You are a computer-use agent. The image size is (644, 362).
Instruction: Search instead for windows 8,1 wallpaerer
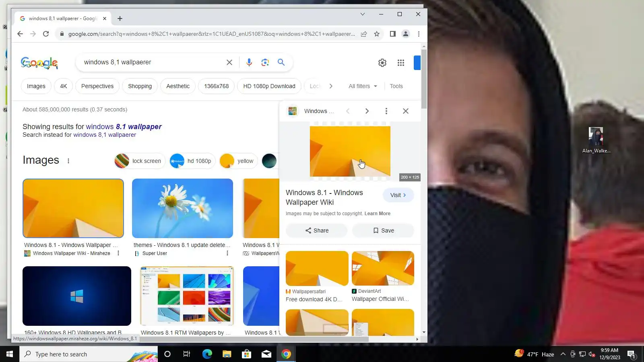point(105,135)
